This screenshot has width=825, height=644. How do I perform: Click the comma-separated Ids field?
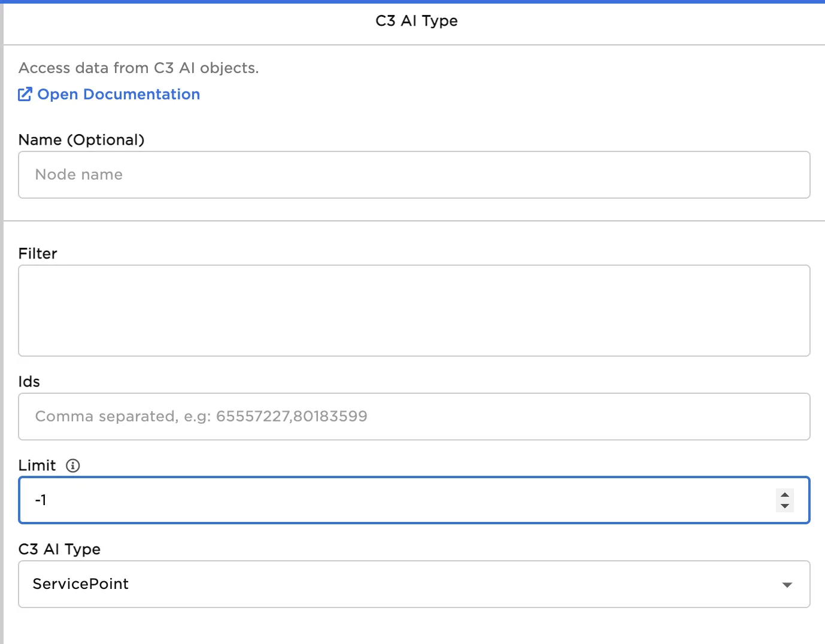tap(413, 417)
